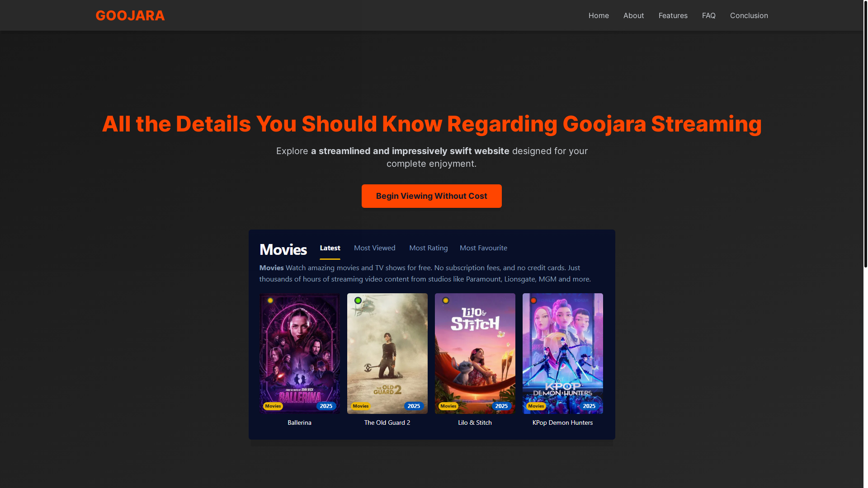Viewport: 868px width, 488px height.
Task: Open Features in the navigation bar
Action: point(673,15)
